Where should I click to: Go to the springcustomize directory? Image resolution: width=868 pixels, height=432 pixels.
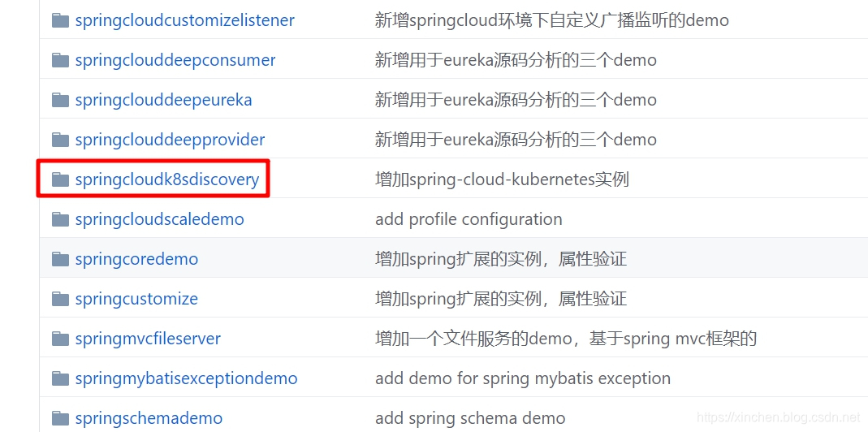tap(136, 299)
